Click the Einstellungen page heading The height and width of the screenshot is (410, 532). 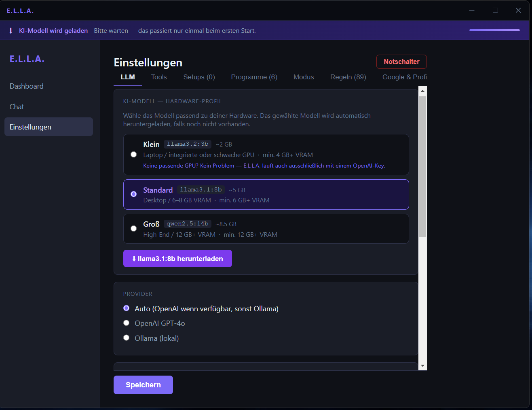(148, 63)
